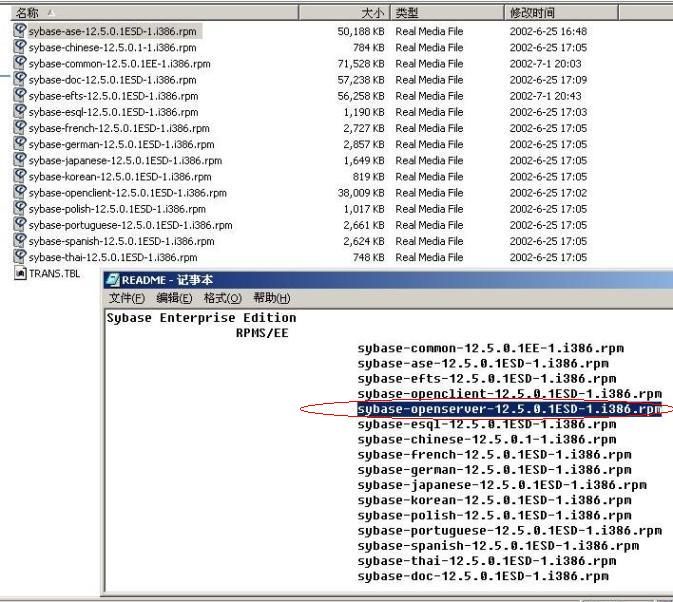Click the sybase-common line in README text
Viewport: 673px width, 602px height.
pyautogui.click(x=491, y=348)
